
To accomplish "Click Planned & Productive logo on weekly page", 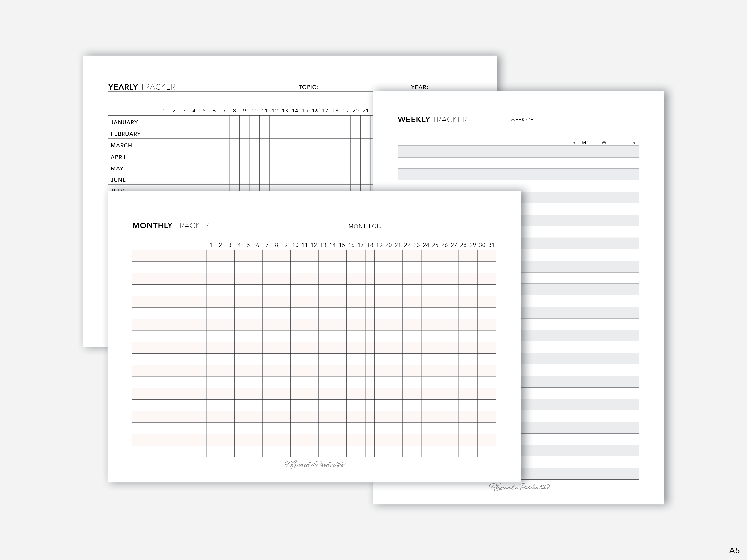I will [519, 487].
